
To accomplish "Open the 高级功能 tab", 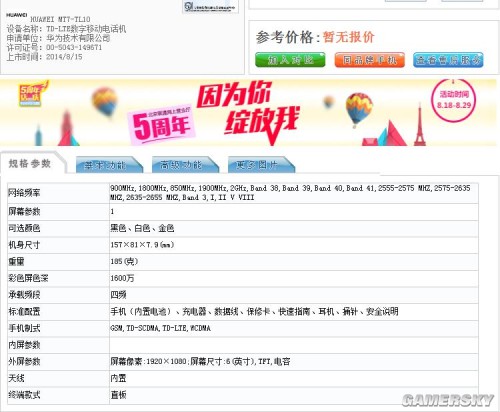I will tap(185, 165).
